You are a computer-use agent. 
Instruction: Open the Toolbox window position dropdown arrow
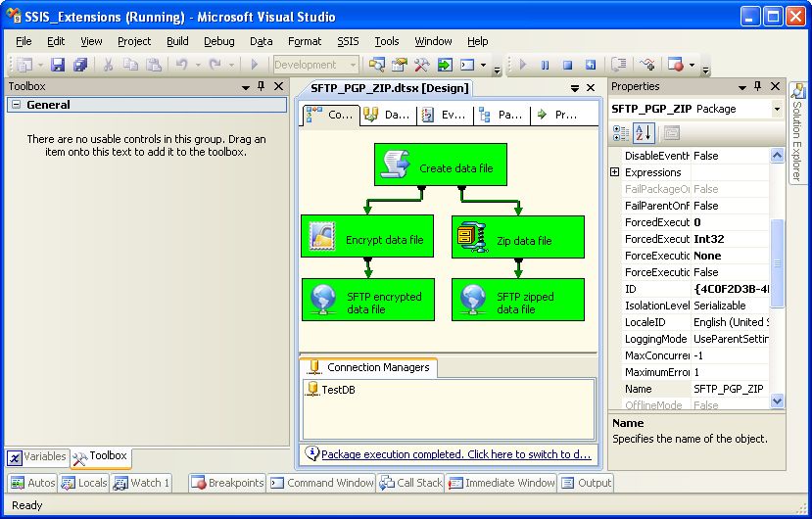click(246, 87)
